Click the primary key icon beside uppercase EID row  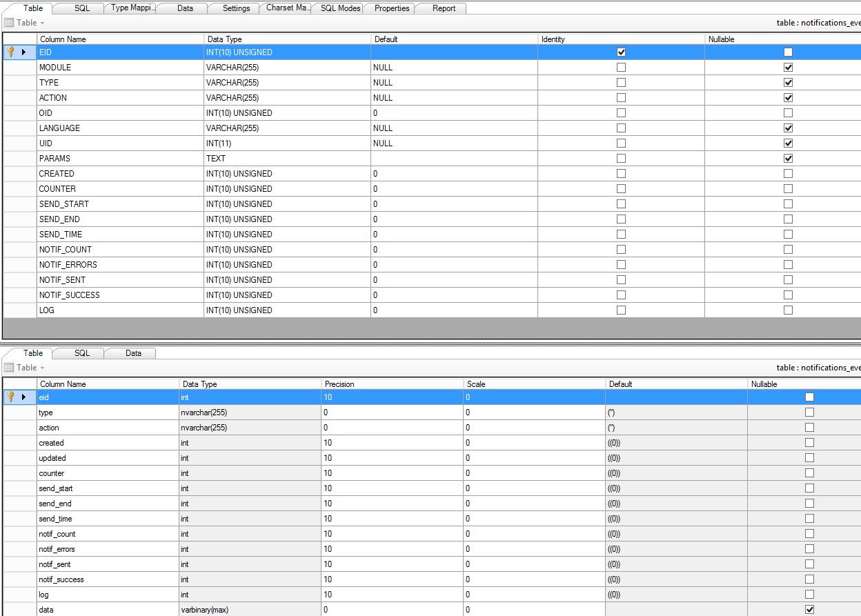pyautogui.click(x=10, y=52)
